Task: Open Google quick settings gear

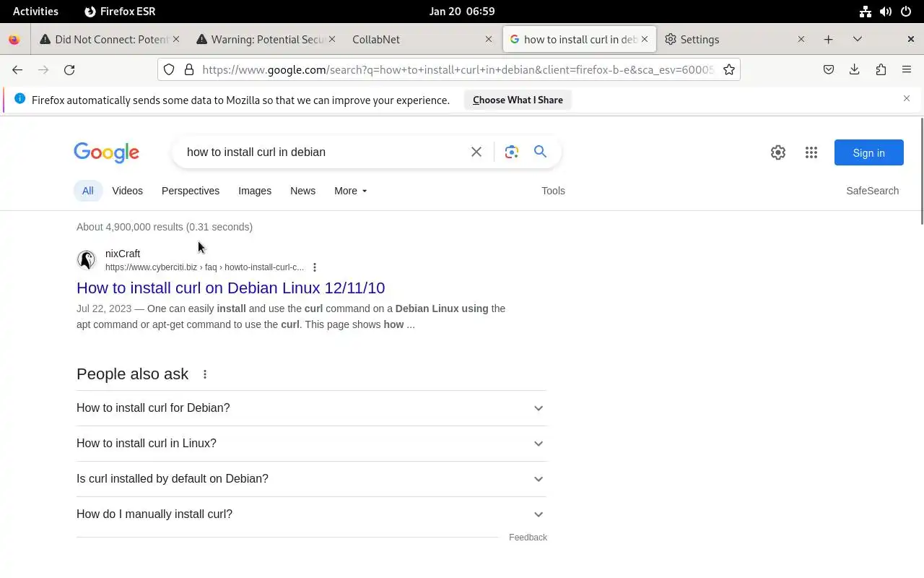Action: pos(777,152)
